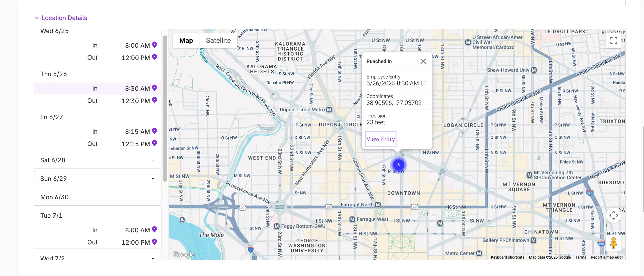This screenshot has height=276, width=644.
Task: Click location pin for Tue 7/1 12:00 PM Out
Action: (154, 242)
